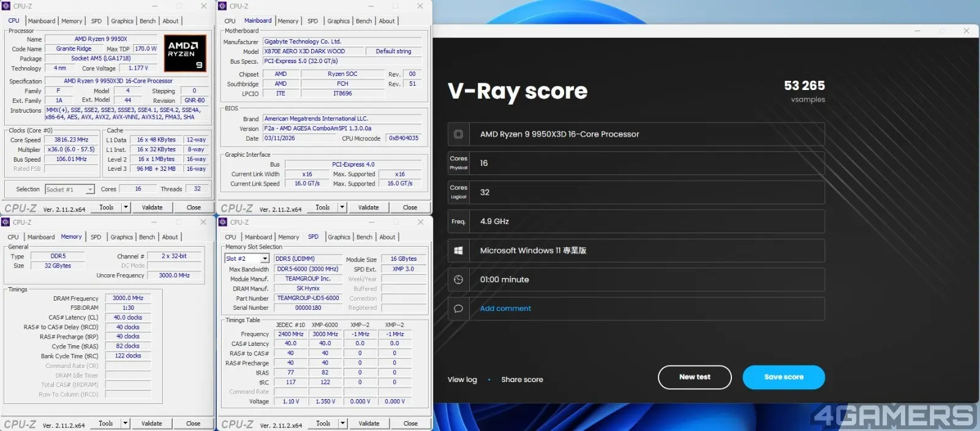Click the New test button
The width and height of the screenshot is (980, 431).
point(695,377)
